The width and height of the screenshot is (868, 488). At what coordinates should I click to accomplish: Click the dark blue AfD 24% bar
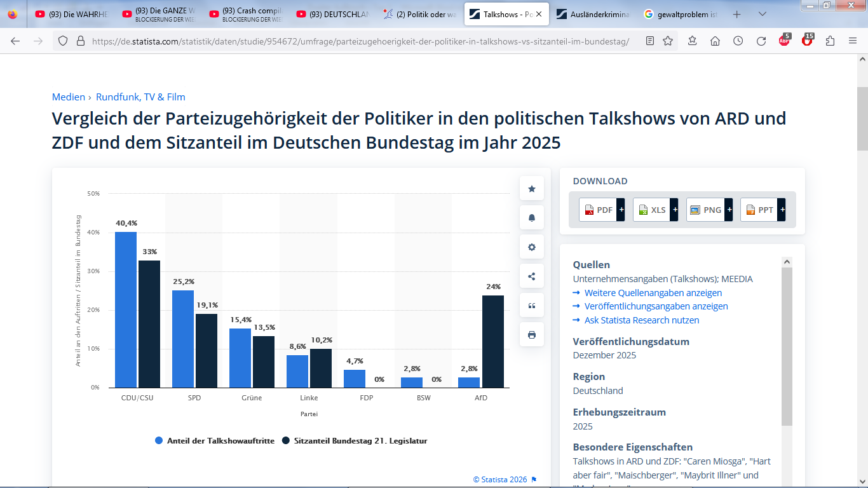(x=492, y=341)
